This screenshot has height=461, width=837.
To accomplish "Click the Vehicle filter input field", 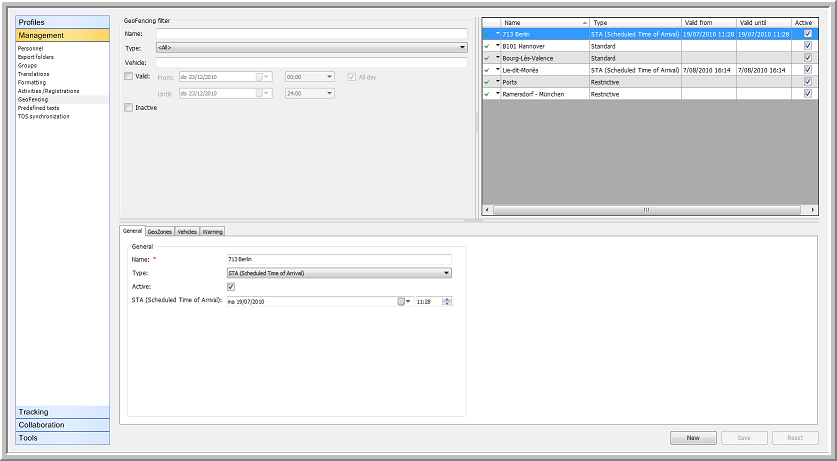I will (x=311, y=62).
